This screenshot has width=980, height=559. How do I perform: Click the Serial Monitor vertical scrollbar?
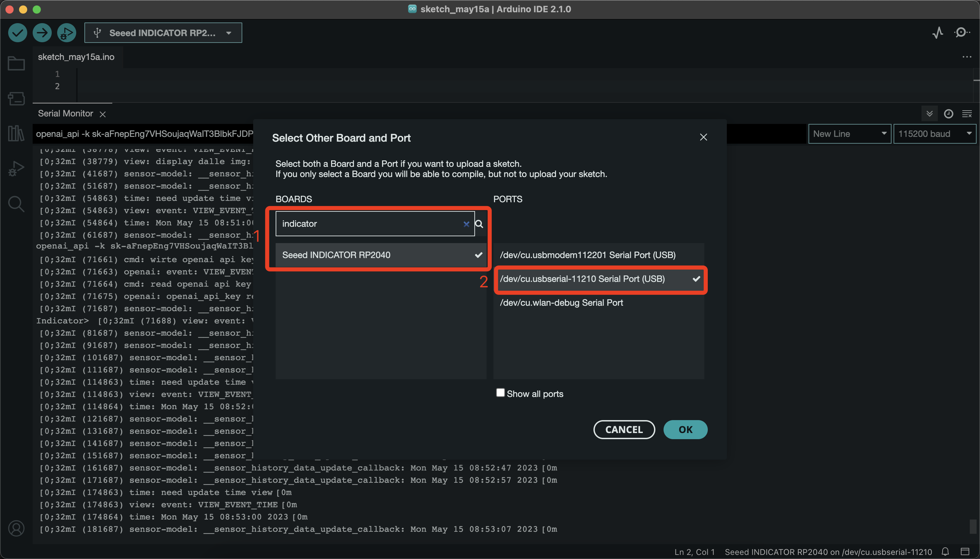973,526
